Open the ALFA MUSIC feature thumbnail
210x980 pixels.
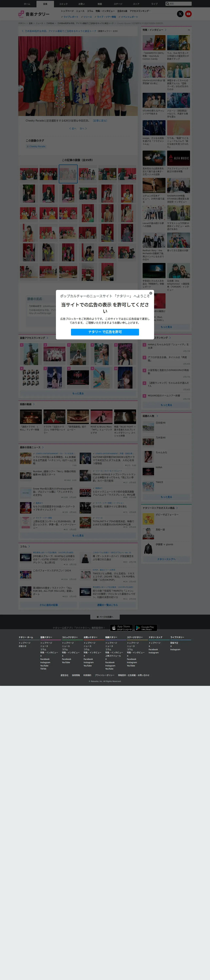178,158
